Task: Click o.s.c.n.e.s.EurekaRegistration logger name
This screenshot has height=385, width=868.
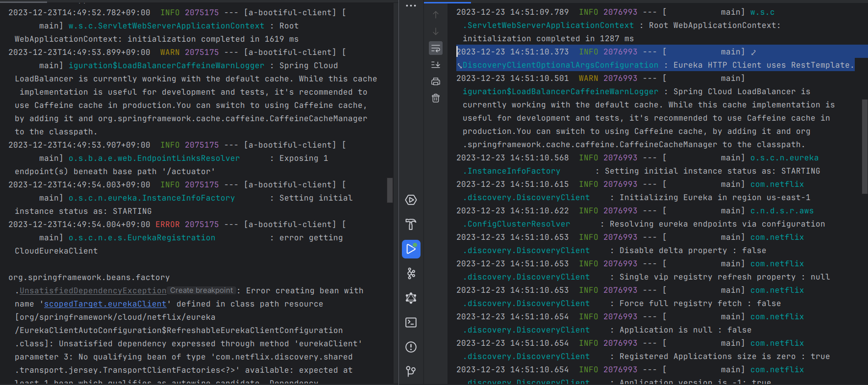Action: coord(142,238)
